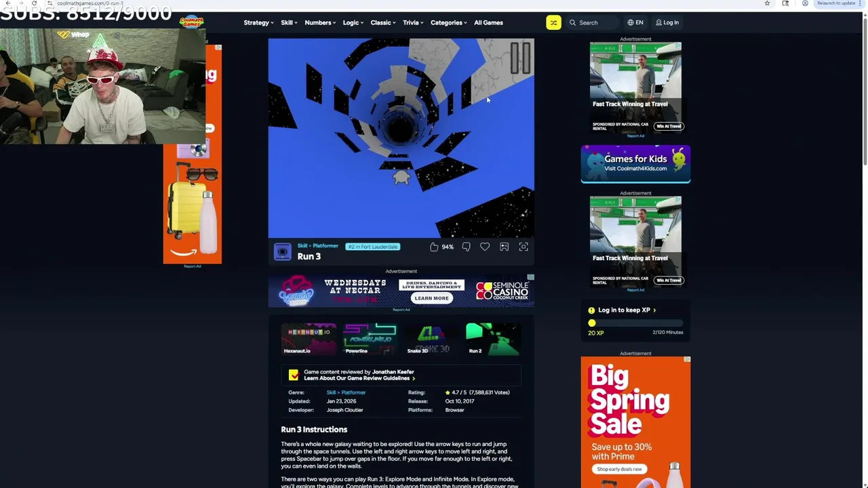Screen dimensions: 868x488
Task: Click the globe language icon
Action: click(x=631, y=22)
